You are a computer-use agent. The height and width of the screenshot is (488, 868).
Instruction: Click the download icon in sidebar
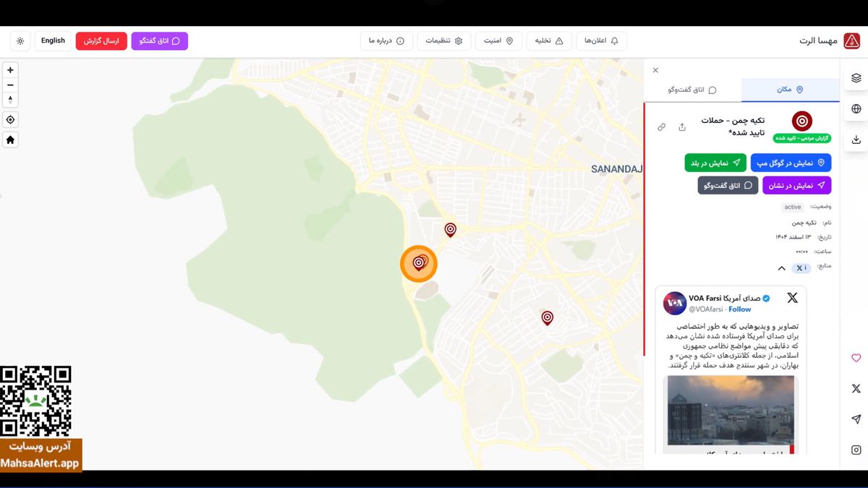point(856,140)
